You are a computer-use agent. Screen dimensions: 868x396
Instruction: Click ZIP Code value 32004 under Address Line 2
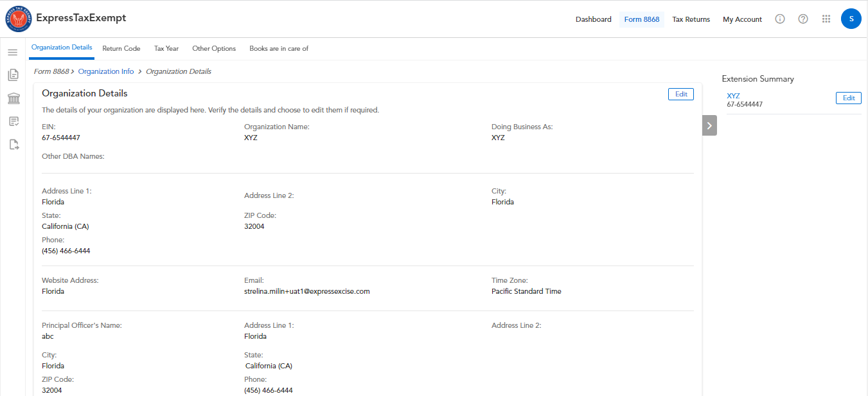[254, 226]
